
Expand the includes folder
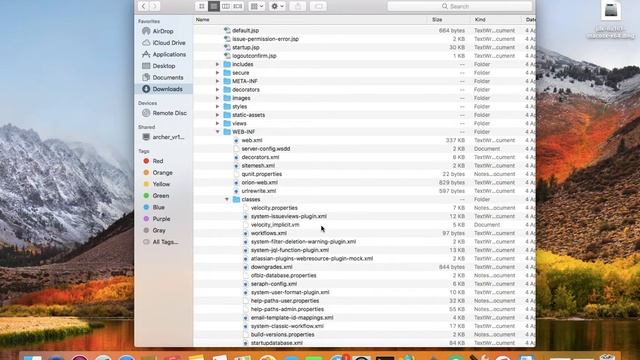[x=218, y=64]
